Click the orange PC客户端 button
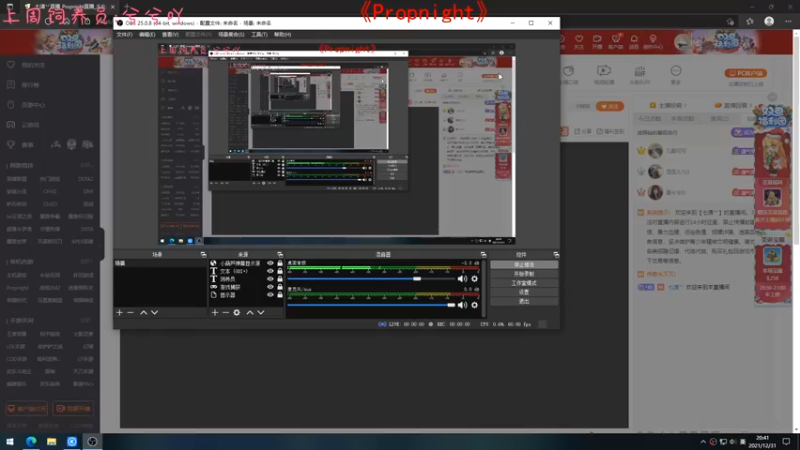The width and height of the screenshot is (800, 450). [745, 73]
